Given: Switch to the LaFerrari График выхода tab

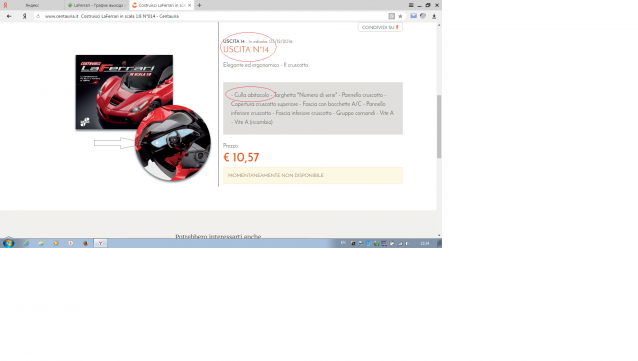Looking at the screenshot, I should [97, 5].
